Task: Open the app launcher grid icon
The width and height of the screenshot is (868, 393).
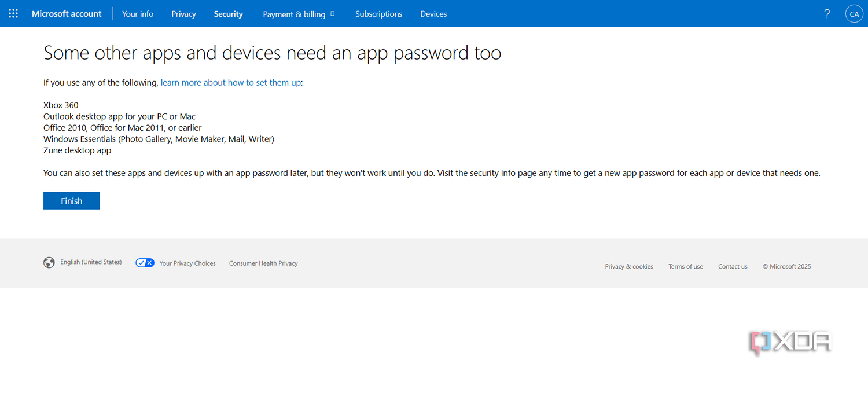Action: click(x=13, y=13)
